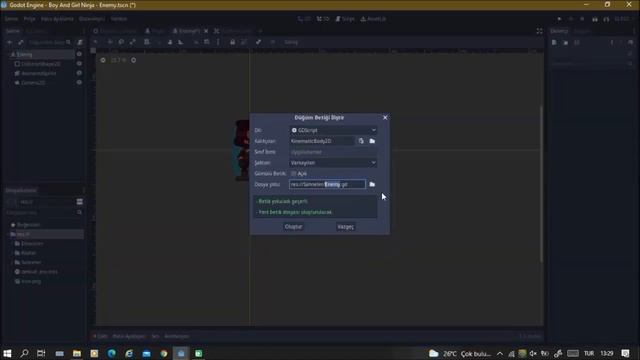The width and height of the screenshot is (640, 360).
Task: Toggle FileSystem split view mode icon
Action: click(80, 202)
